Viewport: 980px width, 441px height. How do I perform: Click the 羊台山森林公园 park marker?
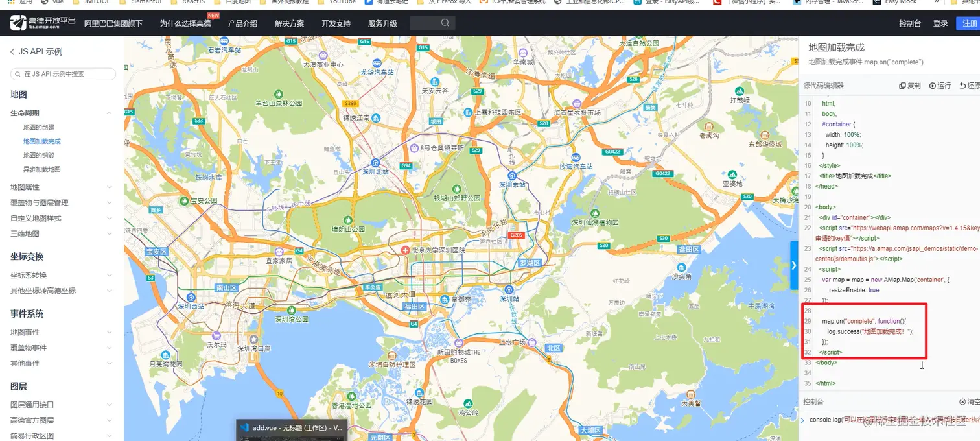coord(279,94)
